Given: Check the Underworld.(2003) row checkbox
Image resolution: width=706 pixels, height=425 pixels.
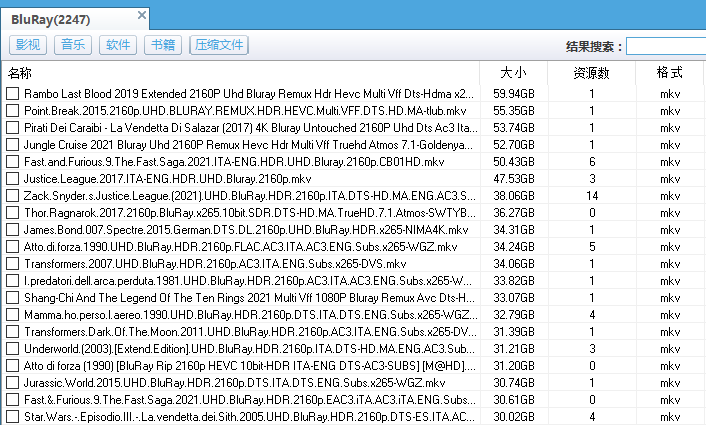Looking at the screenshot, I should click(x=13, y=348).
